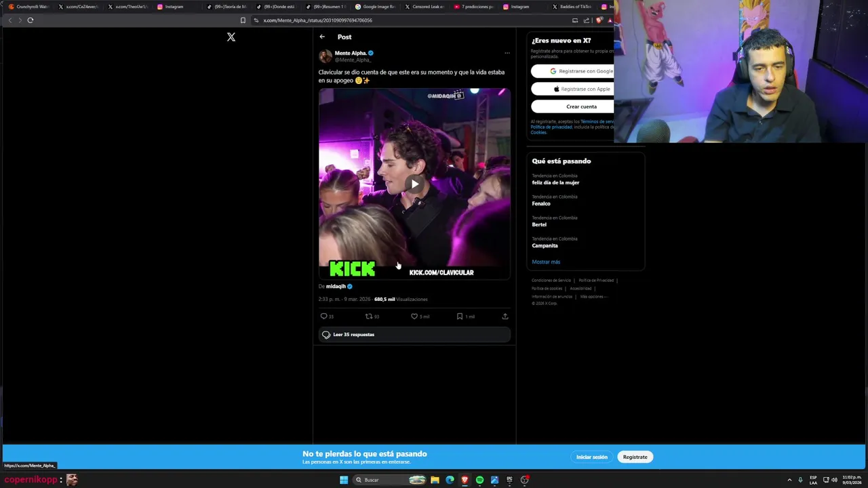The width and height of the screenshot is (868, 488).
Task: Show hidden system tray icons
Action: coord(789,480)
